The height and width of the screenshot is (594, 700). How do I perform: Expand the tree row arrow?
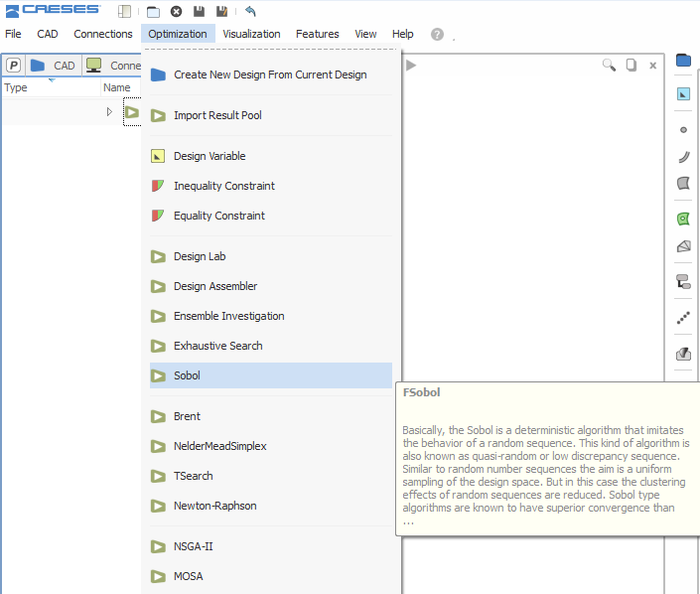pyautogui.click(x=109, y=111)
